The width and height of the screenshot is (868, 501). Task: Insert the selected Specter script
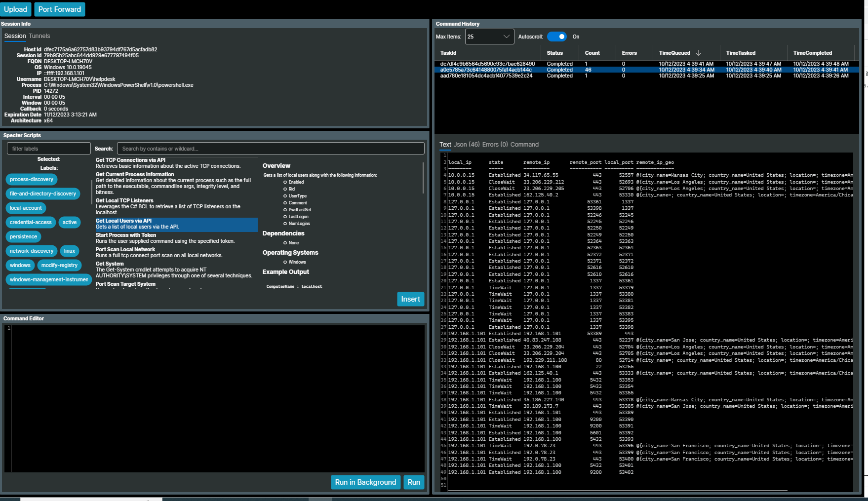click(x=410, y=299)
